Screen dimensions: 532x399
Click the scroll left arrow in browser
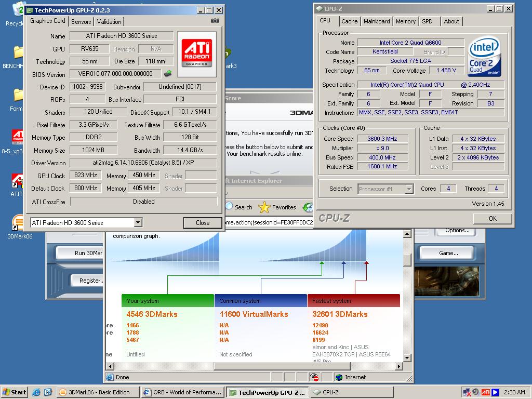(x=110, y=366)
